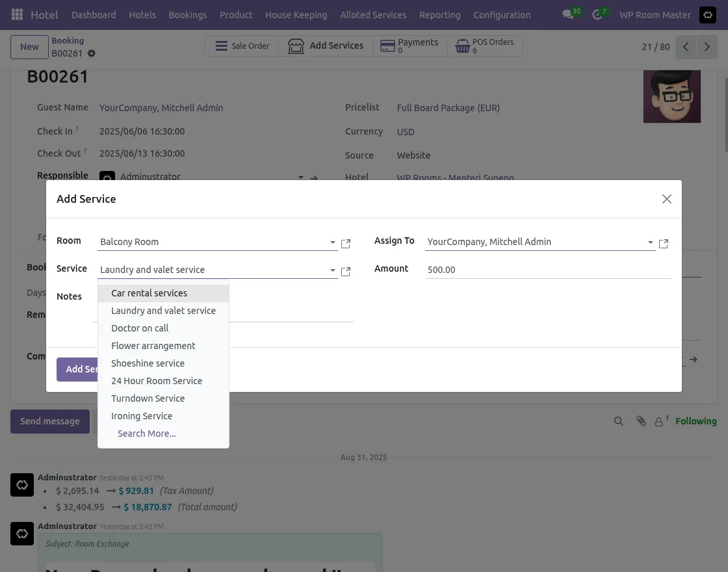
Task: Search messages using the magnifier icon
Action: [x=618, y=421]
